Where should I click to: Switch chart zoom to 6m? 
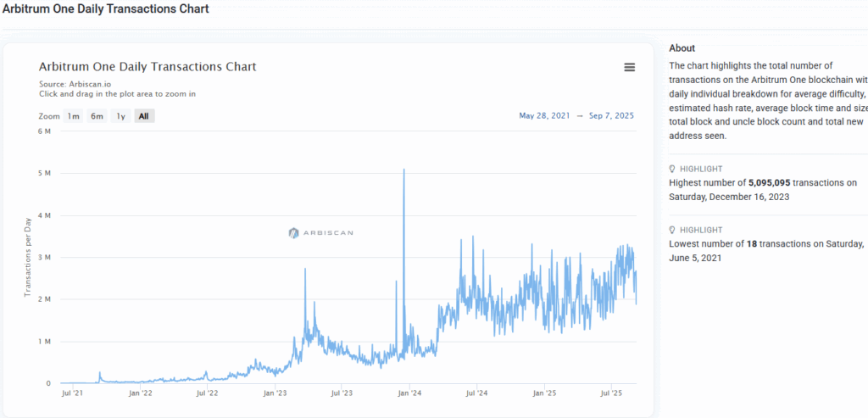[97, 116]
